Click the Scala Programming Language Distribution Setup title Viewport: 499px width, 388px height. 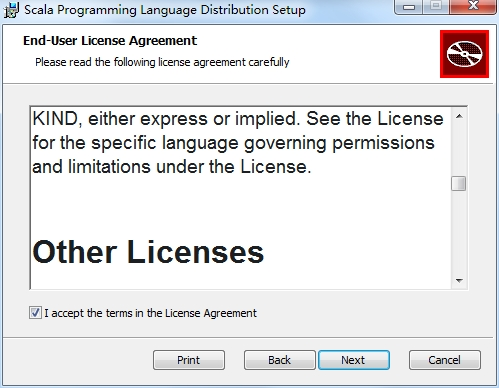coord(165,10)
